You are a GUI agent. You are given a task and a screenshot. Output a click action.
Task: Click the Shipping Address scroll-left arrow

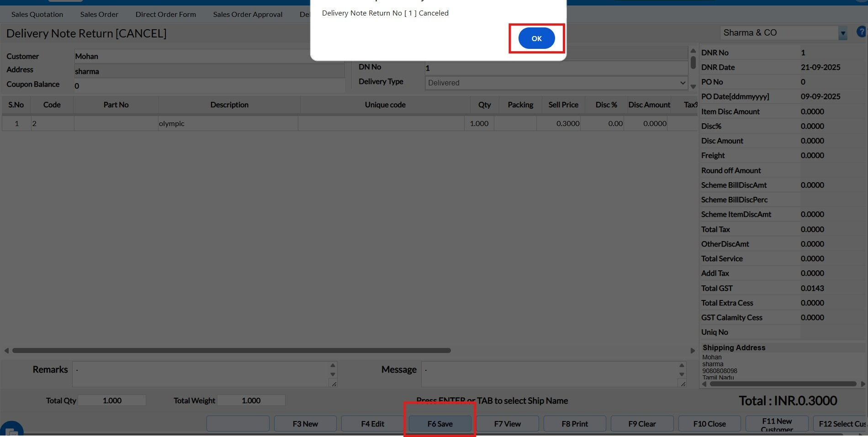(x=704, y=384)
